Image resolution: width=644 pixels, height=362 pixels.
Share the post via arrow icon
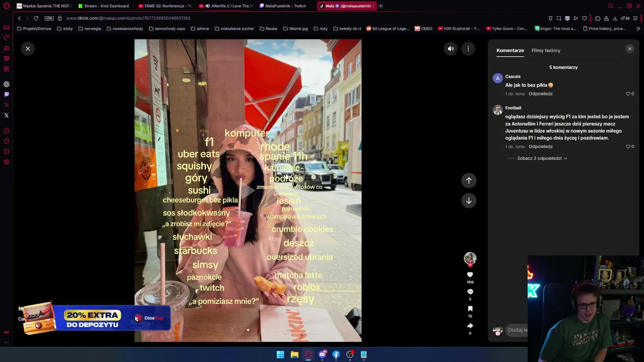click(x=470, y=325)
